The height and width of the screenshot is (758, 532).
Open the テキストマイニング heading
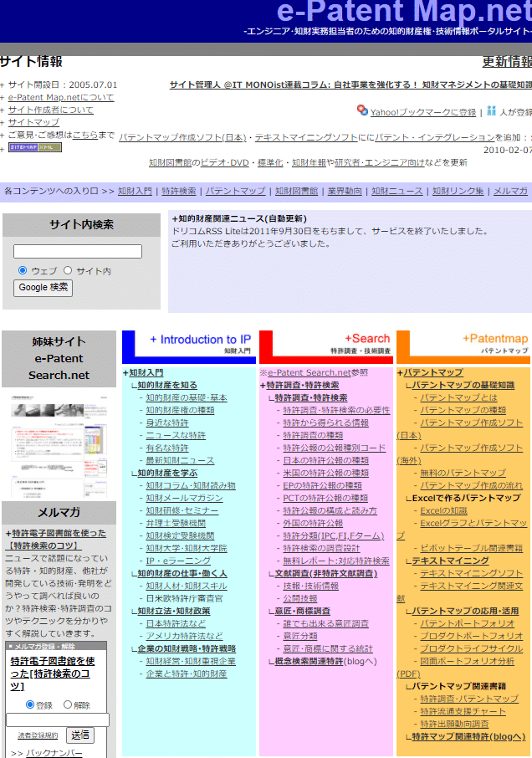coord(450,561)
